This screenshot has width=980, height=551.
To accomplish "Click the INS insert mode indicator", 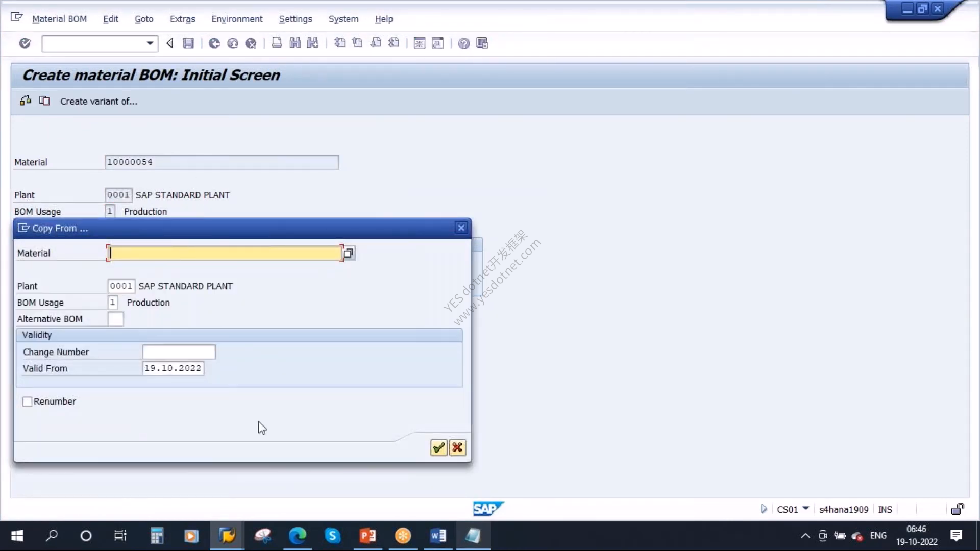I will [x=885, y=509].
